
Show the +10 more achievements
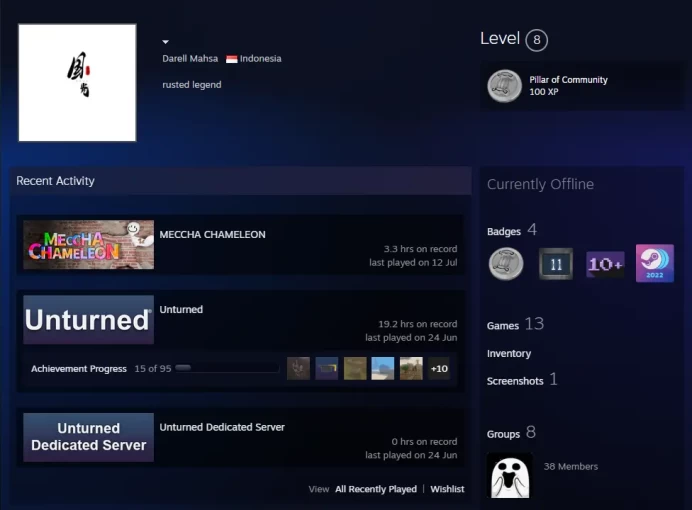(x=439, y=368)
